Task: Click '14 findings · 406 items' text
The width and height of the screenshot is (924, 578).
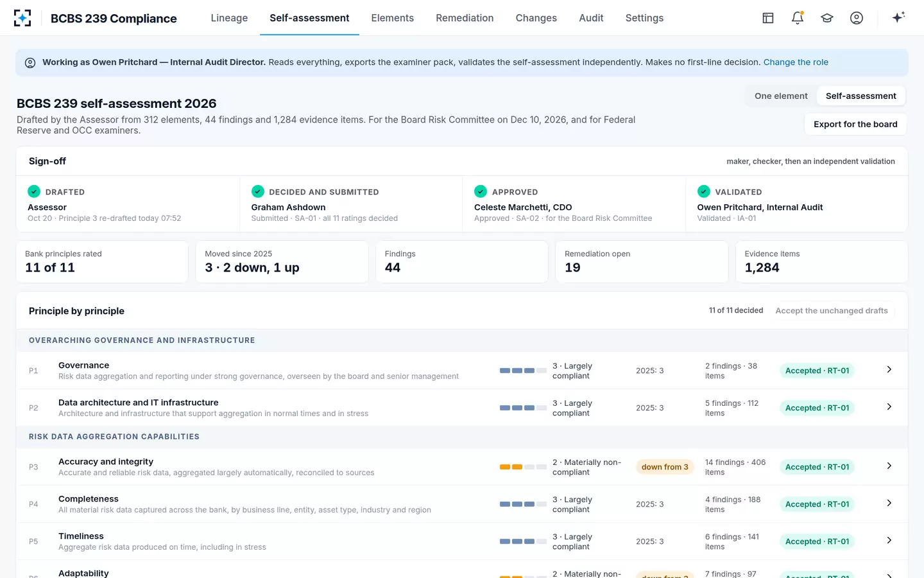Action: click(x=735, y=467)
